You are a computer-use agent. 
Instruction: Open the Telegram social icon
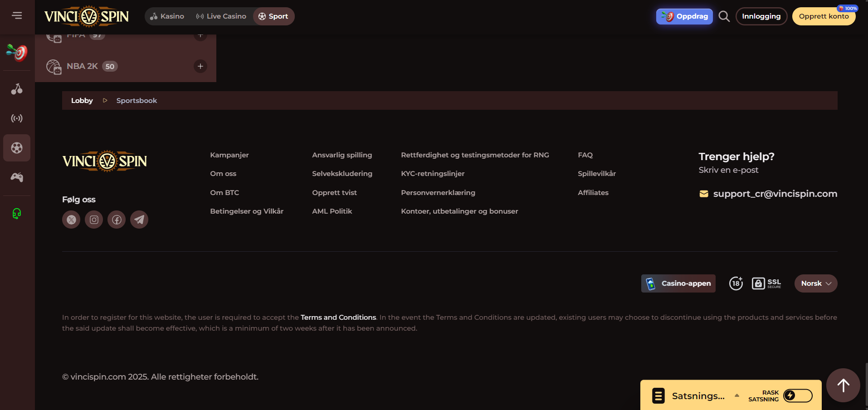[139, 220]
